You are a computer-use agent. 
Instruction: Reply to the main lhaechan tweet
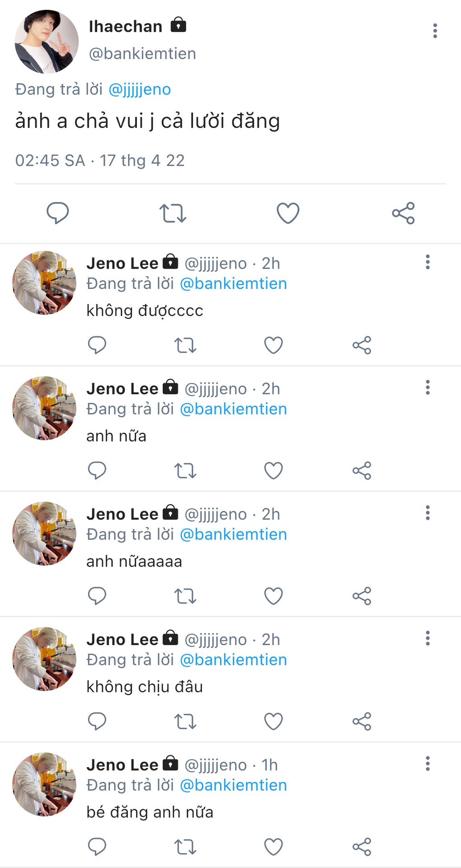(58, 213)
